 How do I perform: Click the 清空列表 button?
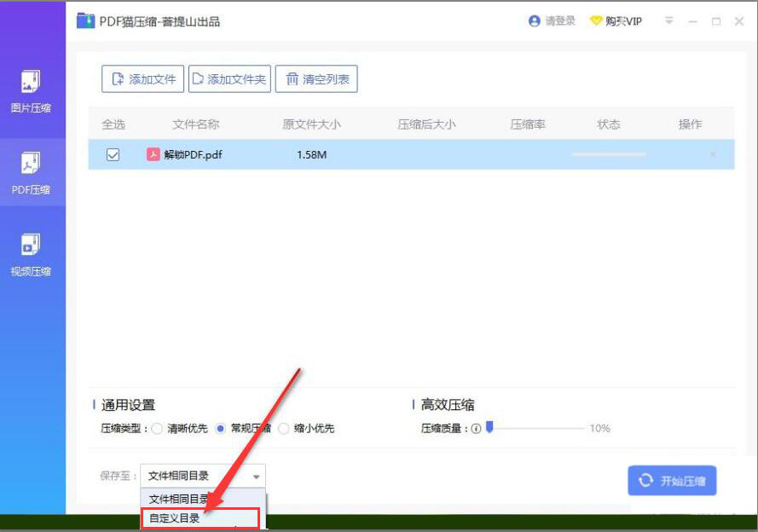(x=316, y=78)
